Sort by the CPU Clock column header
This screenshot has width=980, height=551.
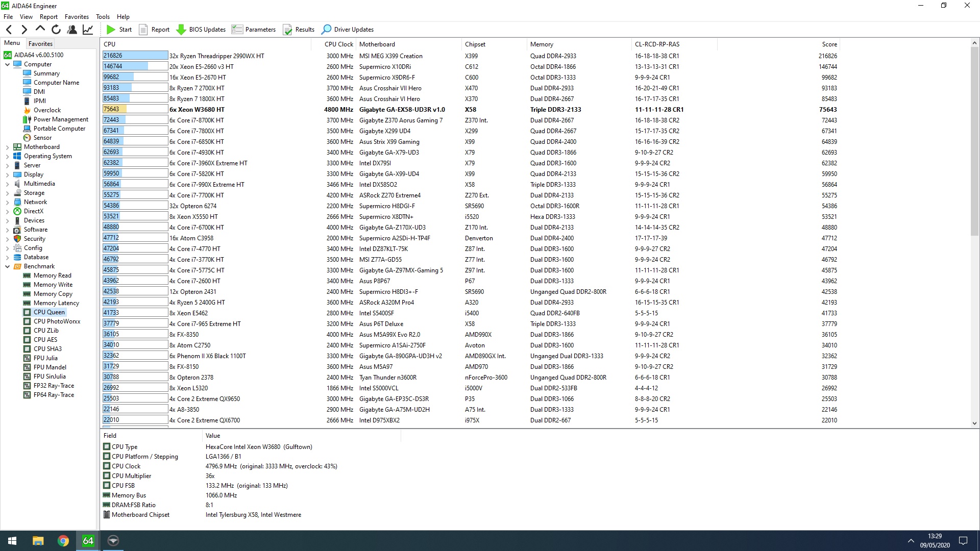338,44
